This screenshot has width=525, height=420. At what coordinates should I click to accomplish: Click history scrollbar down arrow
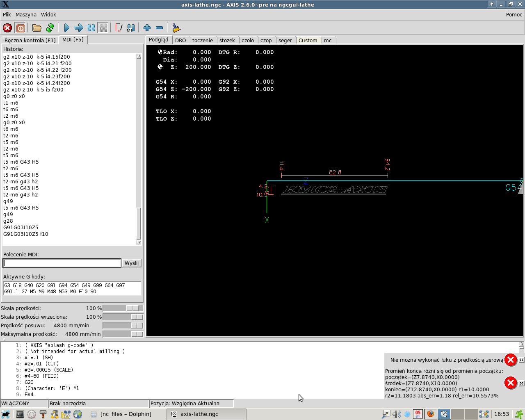pos(139,242)
